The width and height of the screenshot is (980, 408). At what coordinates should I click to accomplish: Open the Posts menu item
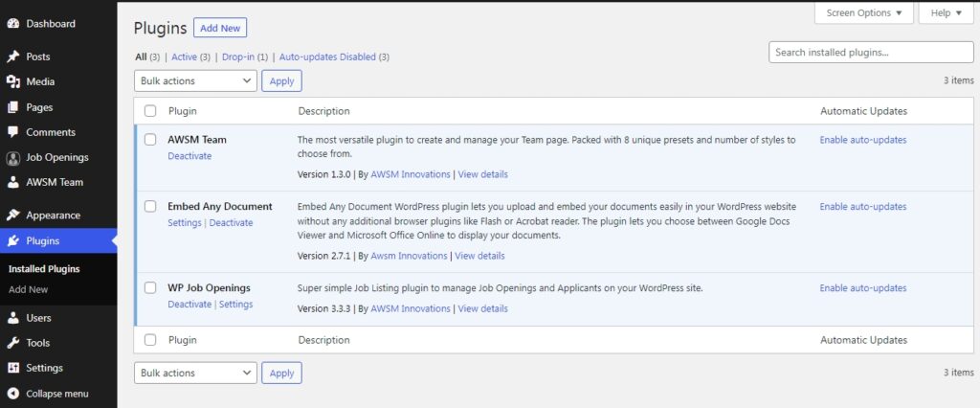38,57
